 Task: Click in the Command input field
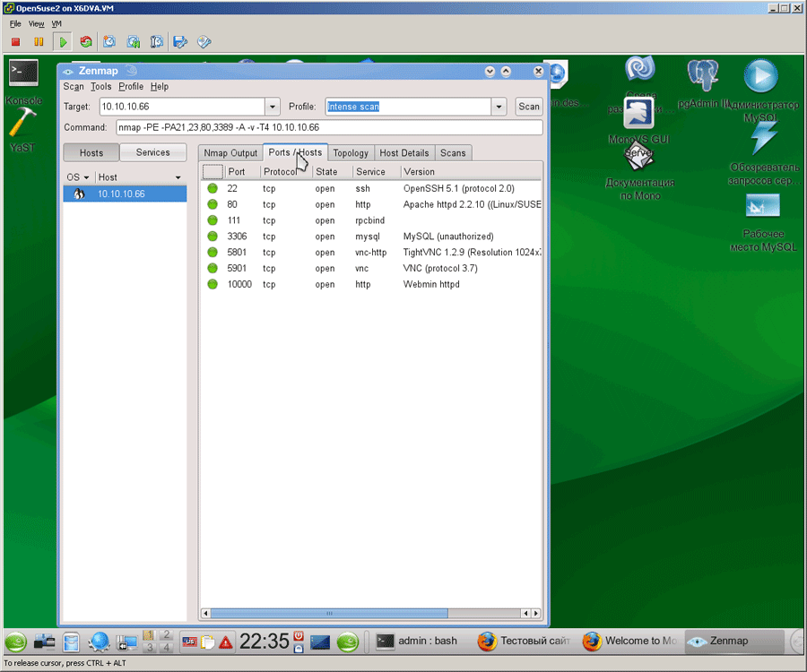[329, 127]
